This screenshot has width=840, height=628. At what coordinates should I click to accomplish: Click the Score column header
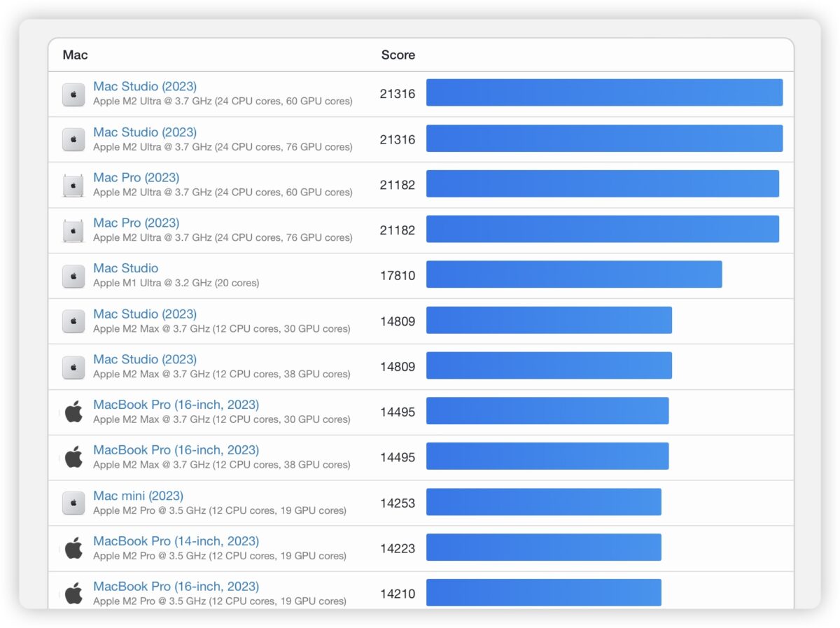[x=398, y=55]
